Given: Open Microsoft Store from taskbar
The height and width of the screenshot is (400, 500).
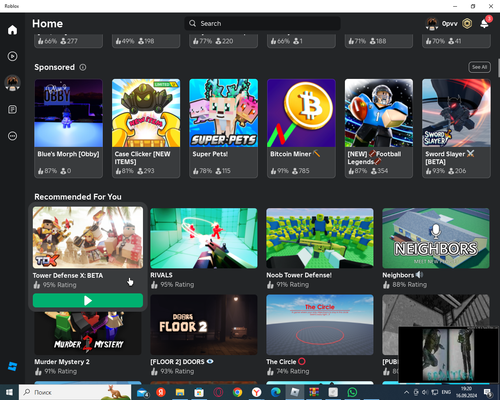Looking at the screenshot, I should (199, 392).
